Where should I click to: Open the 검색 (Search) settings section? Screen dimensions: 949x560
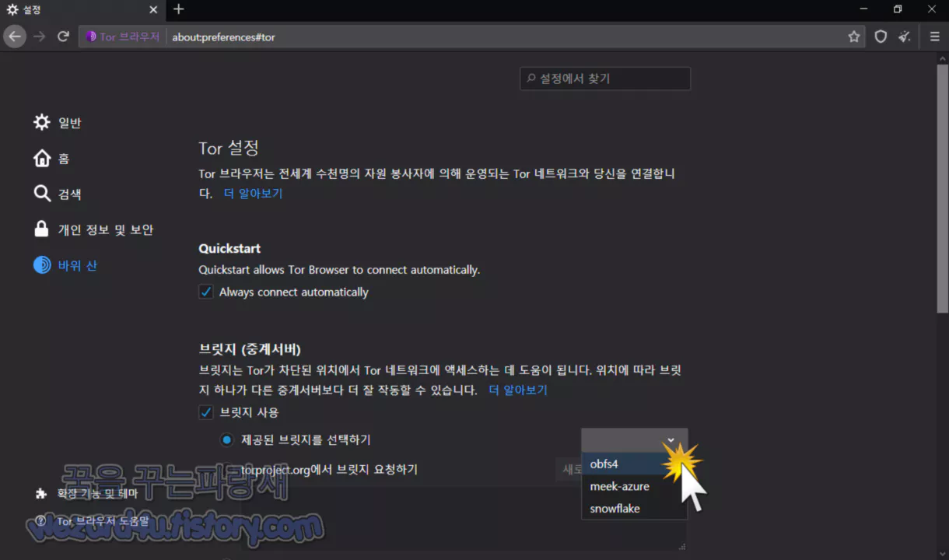tap(68, 194)
